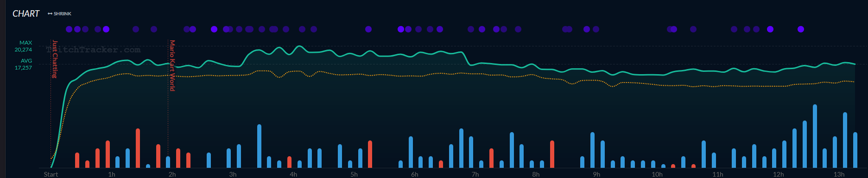The width and height of the screenshot is (868, 178).
Task: Click the 13h time axis label
Action: point(839,174)
